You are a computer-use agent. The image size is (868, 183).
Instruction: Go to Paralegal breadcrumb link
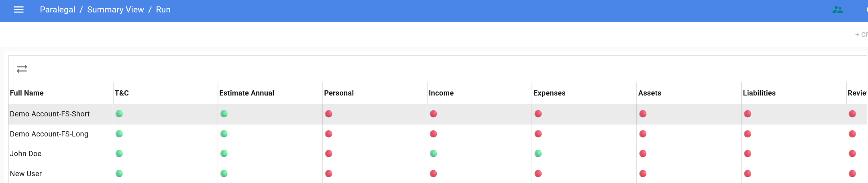(x=57, y=10)
